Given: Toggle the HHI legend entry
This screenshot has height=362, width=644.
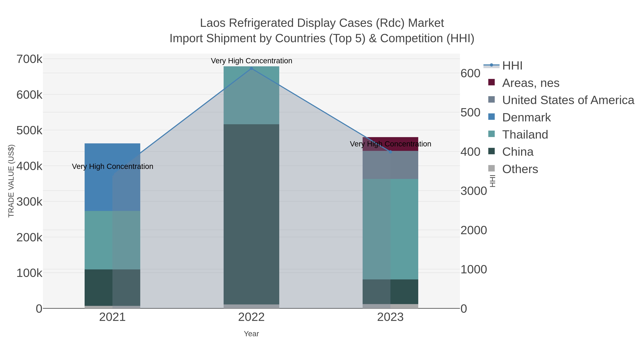Looking at the screenshot, I should tap(503, 65).
